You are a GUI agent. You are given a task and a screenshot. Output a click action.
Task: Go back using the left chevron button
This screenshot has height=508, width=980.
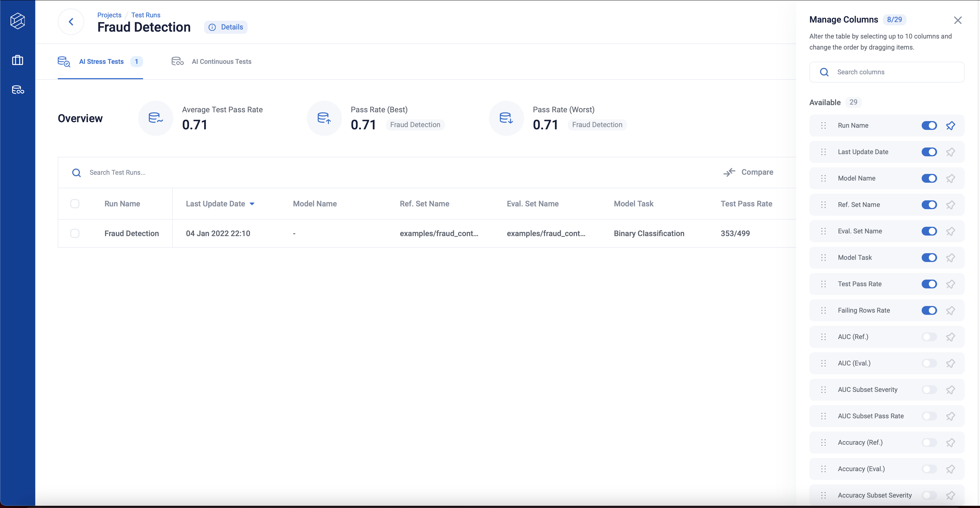[x=71, y=22]
